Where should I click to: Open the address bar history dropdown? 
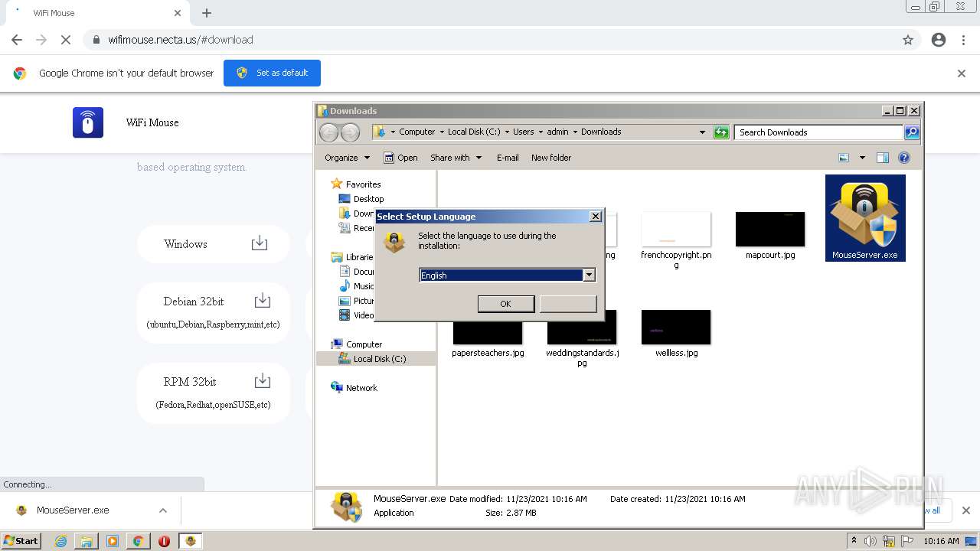[702, 132]
